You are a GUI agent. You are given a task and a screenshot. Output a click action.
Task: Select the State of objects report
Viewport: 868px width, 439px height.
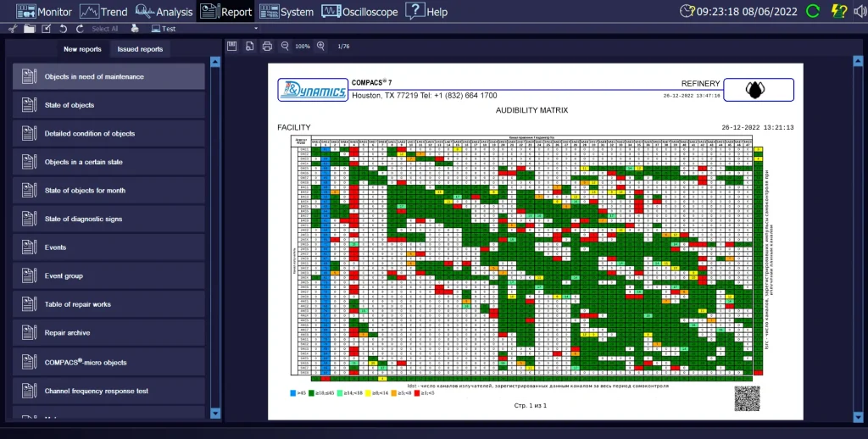pos(108,105)
